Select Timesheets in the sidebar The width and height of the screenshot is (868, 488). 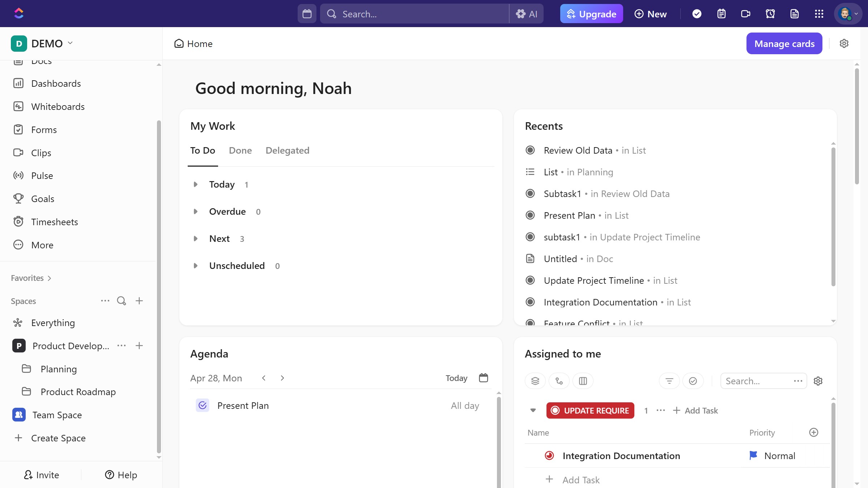click(55, 222)
